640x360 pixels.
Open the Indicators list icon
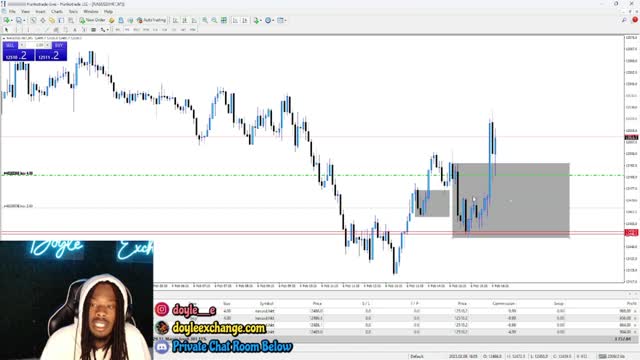256,20
